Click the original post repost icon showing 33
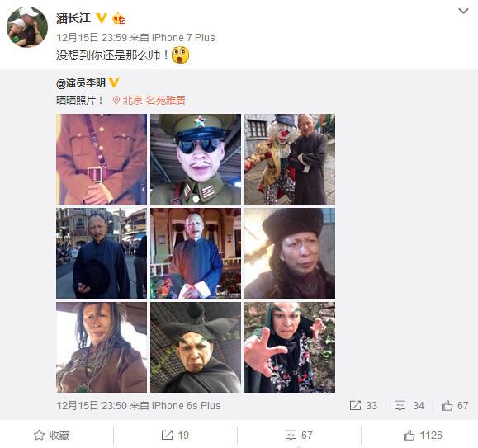Screen dimensions: 478x448 [x=355, y=405]
